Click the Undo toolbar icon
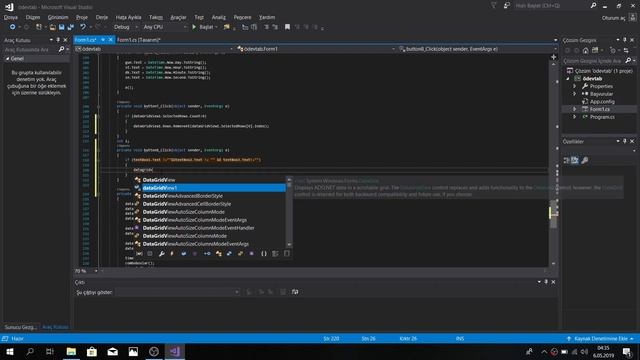 point(83,27)
